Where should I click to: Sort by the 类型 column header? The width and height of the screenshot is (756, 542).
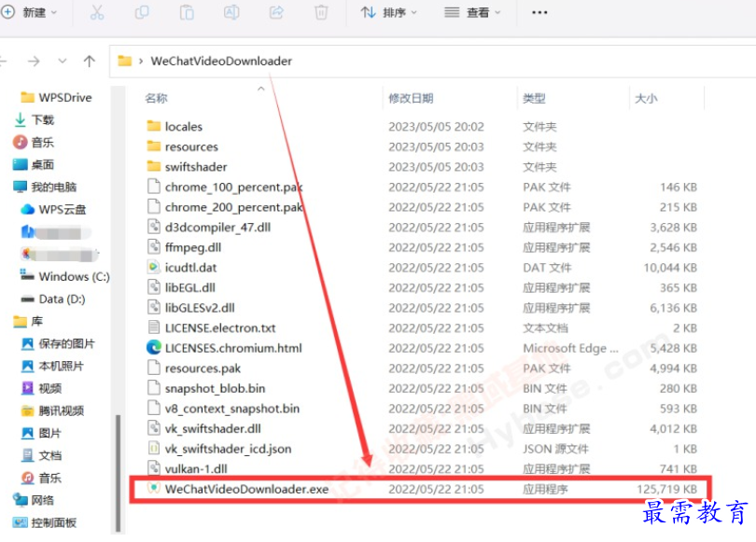(534, 98)
